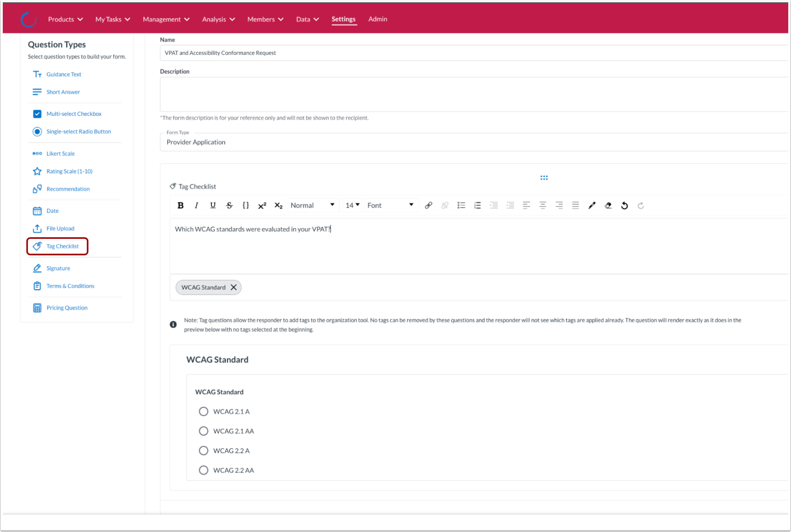The image size is (791, 532).
Task: Select the WCAG 2.1 A radio button
Action: [x=203, y=411]
